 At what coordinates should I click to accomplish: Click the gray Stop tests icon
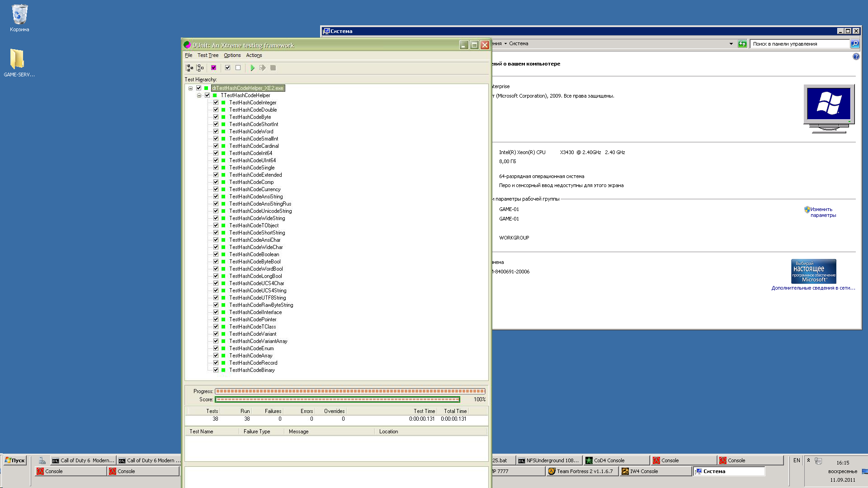(273, 68)
